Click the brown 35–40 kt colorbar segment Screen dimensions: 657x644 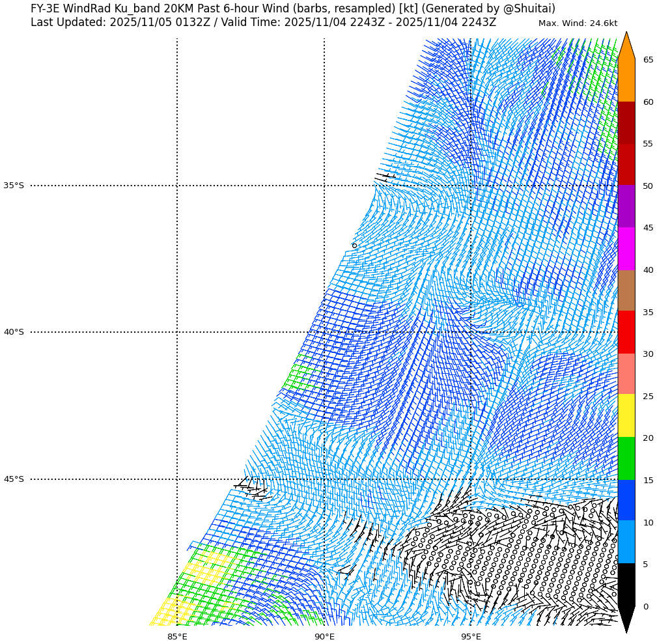[626, 290]
